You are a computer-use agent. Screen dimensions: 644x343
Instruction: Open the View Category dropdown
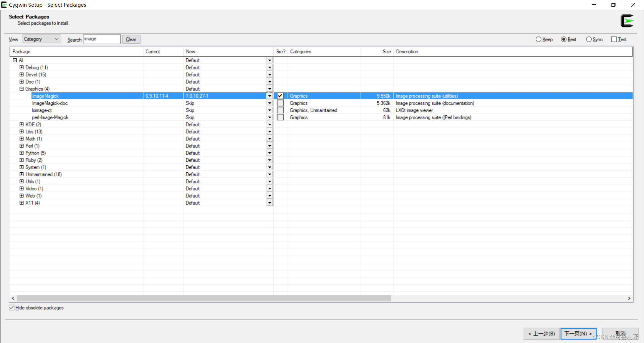pos(42,39)
